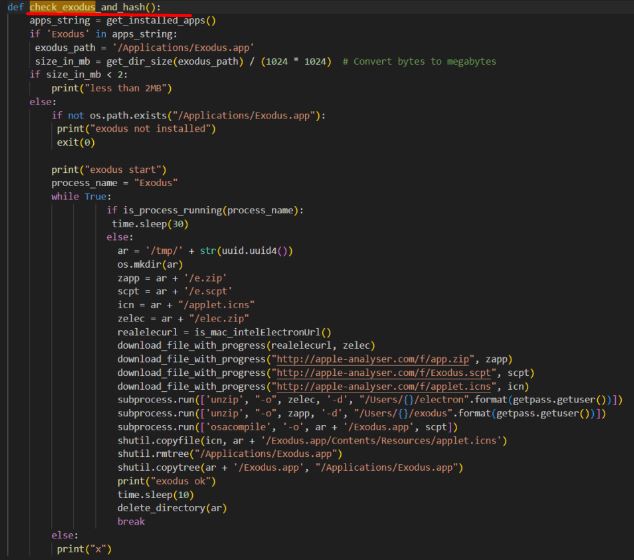Click the os.path.exists check line
The image size is (634, 560).
pyautogui.click(x=188, y=116)
